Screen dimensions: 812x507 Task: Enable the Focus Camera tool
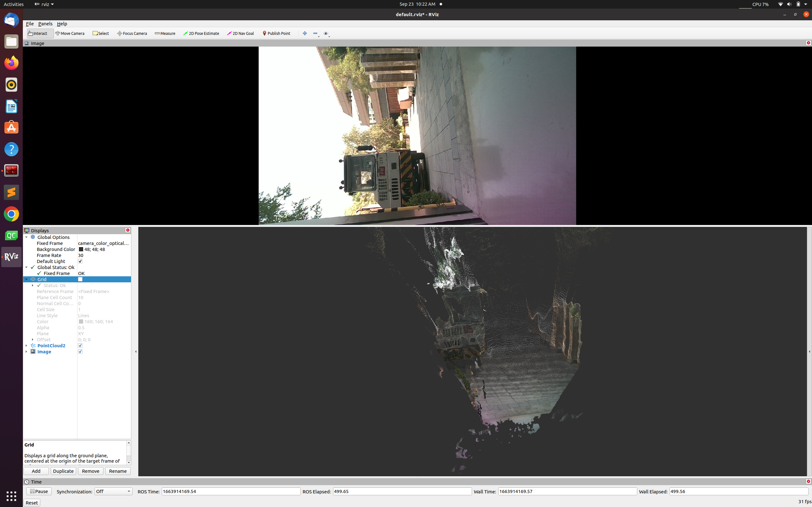click(132, 33)
